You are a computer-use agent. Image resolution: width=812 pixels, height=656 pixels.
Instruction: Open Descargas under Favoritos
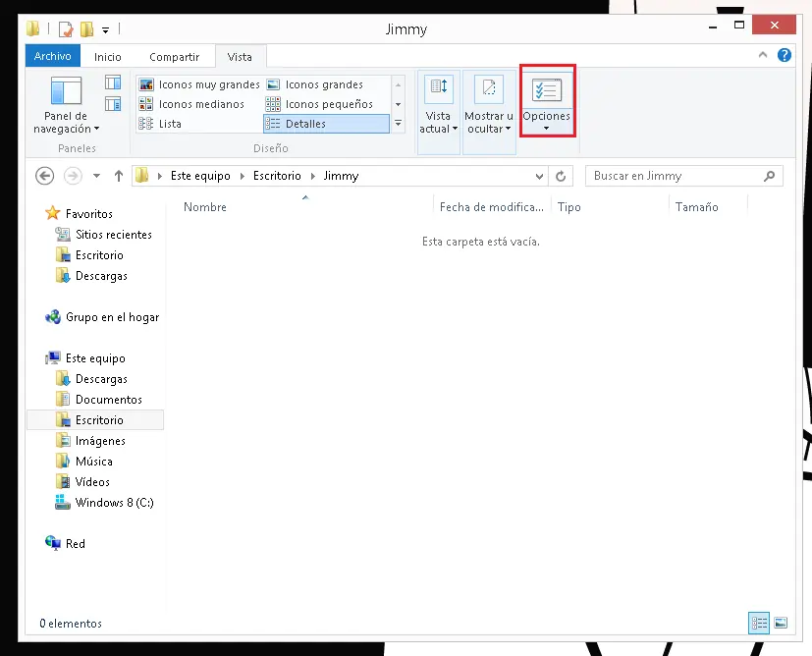click(91, 276)
